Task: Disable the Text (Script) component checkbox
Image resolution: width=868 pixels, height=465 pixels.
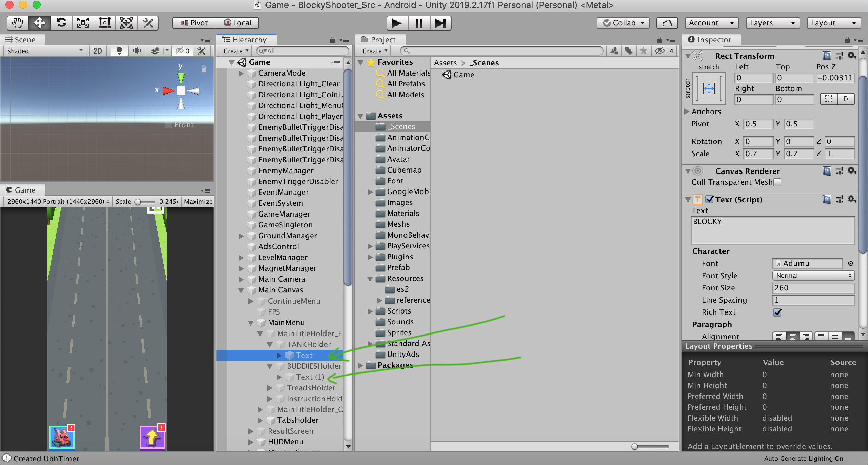Action: [709, 200]
